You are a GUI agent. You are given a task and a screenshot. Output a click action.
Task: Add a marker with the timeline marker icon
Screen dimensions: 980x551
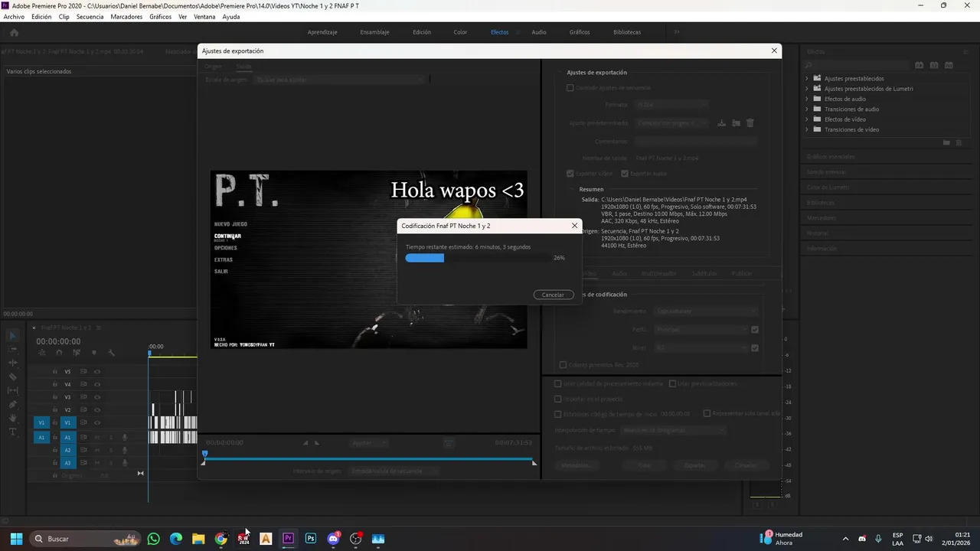[94, 352]
